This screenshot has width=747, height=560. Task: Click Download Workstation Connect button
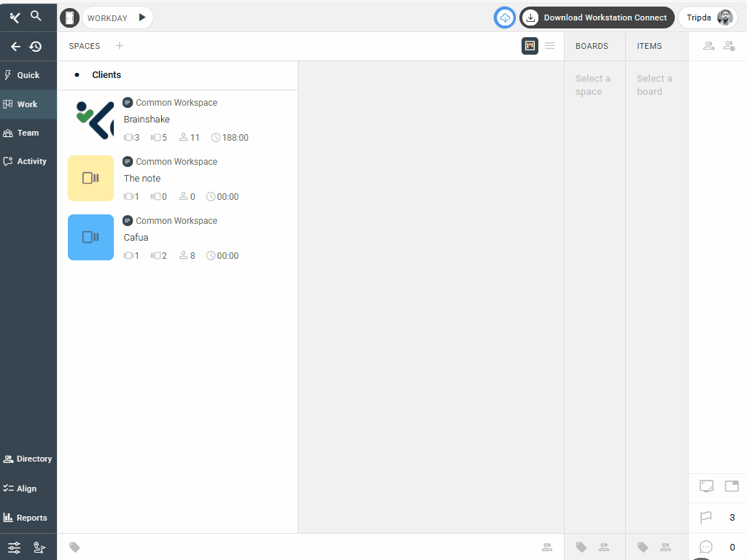(x=596, y=17)
